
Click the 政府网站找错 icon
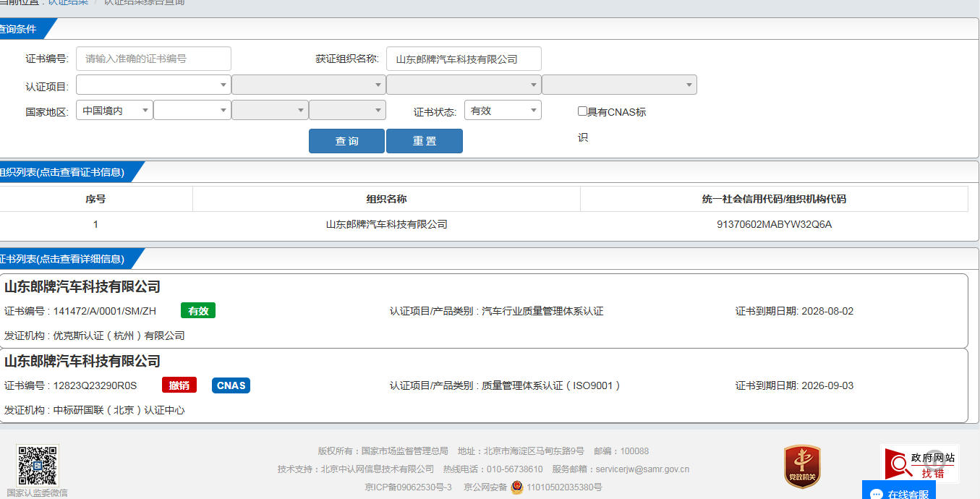tap(920, 464)
